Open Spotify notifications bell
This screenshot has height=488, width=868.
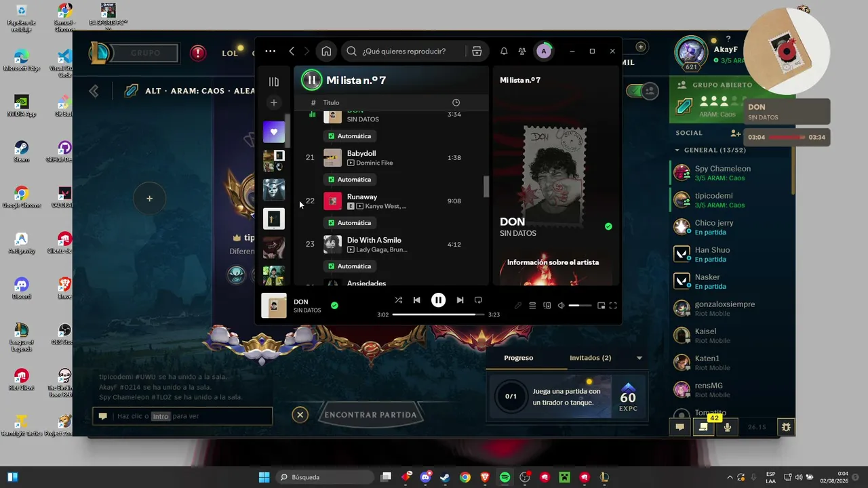[504, 51]
